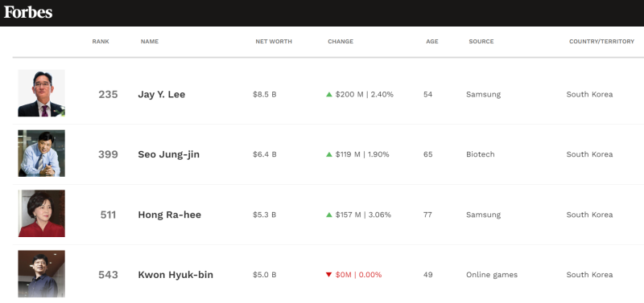Sort by the Rank column header
Viewport: 644px width, 303px height.
coord(101,42)
